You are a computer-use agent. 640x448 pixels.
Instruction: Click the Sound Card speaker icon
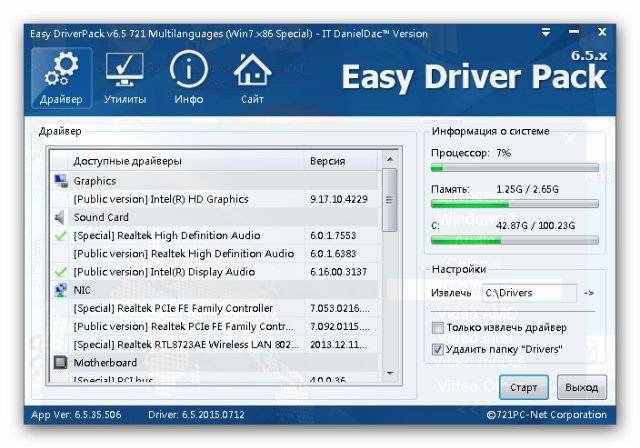point(60,217)
